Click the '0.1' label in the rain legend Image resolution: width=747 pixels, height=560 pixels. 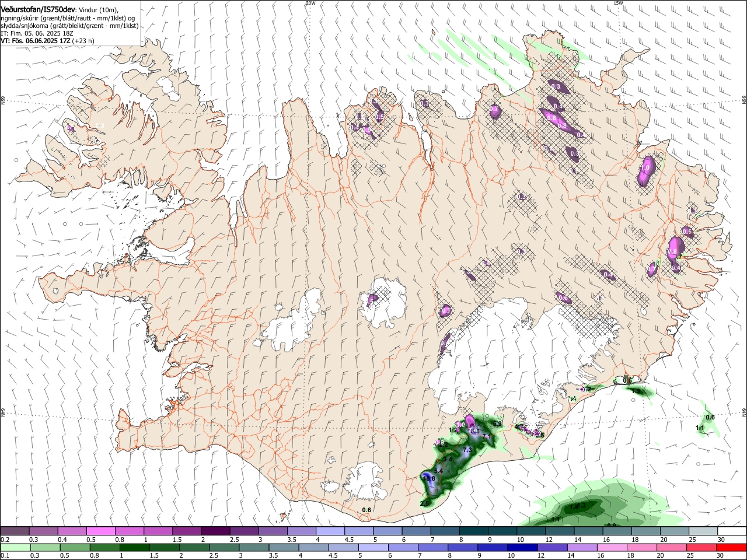[5, 556]
